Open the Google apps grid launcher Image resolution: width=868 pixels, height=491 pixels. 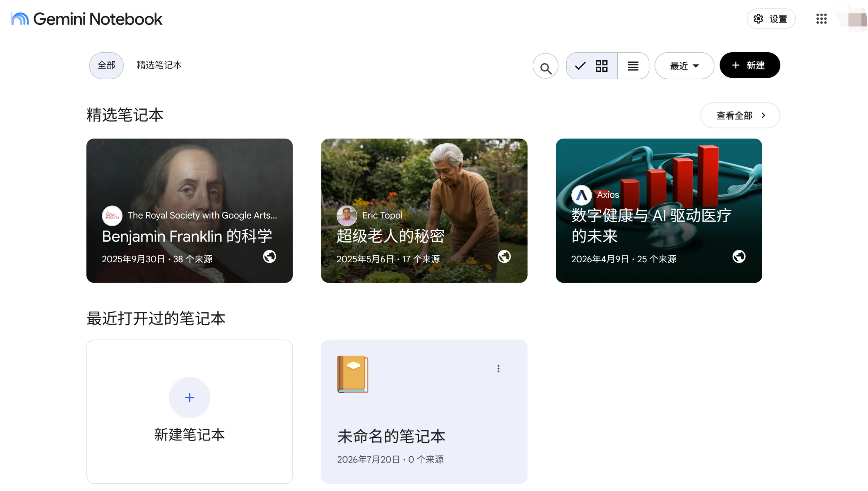(x=821, y=19)
